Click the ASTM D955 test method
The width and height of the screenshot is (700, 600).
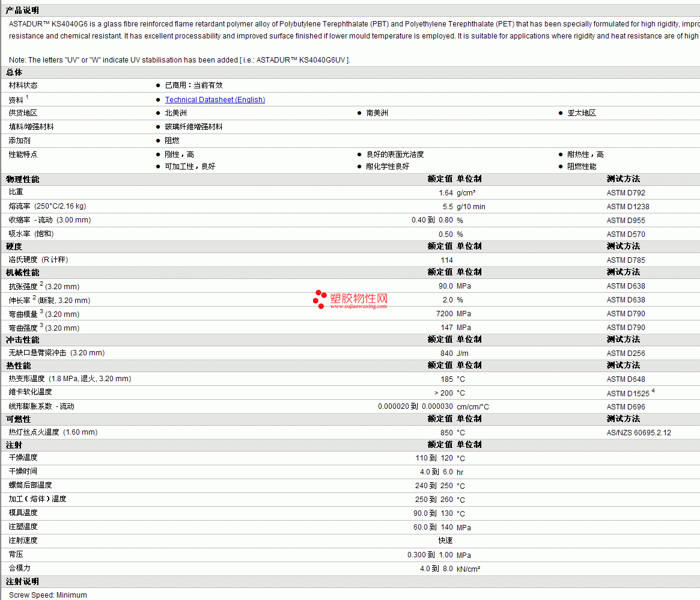tap(626, 221)
